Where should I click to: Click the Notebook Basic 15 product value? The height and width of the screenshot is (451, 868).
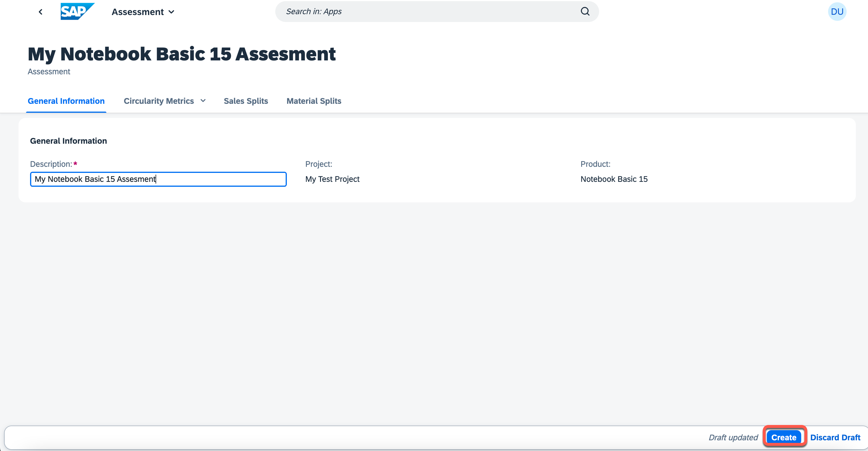click(614, 179)
